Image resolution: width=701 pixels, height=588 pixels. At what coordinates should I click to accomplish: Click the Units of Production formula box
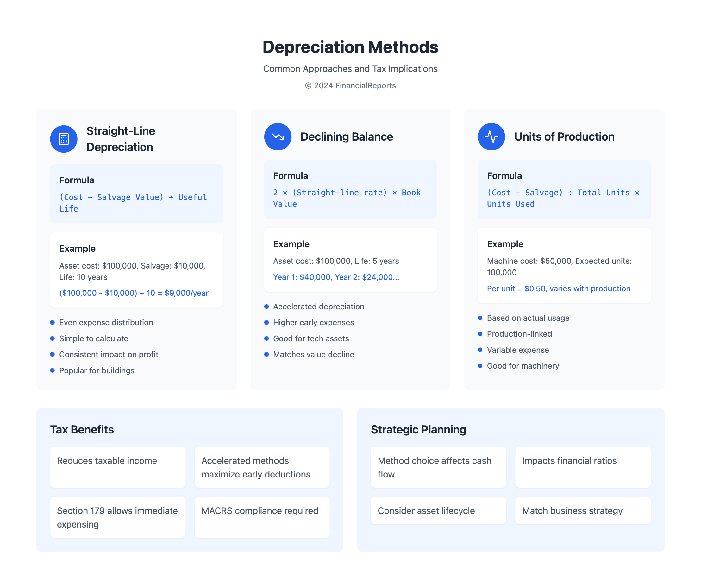(x=564, y=189)
